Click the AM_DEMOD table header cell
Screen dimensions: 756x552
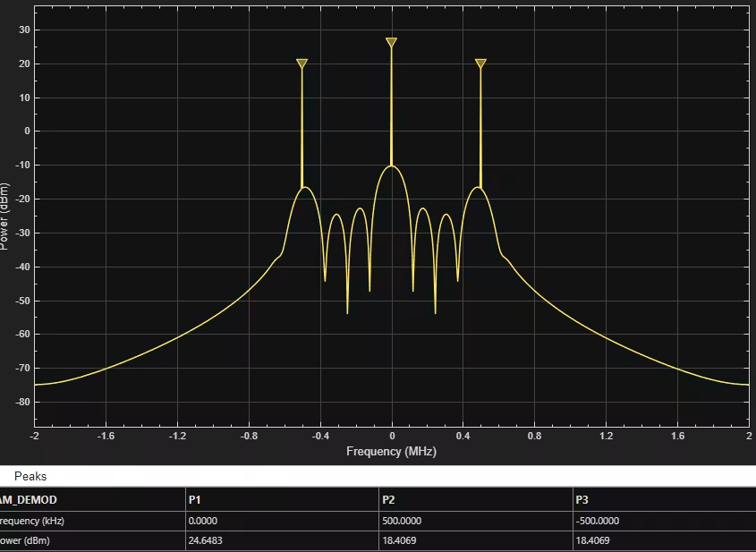[x=92, y=500]
